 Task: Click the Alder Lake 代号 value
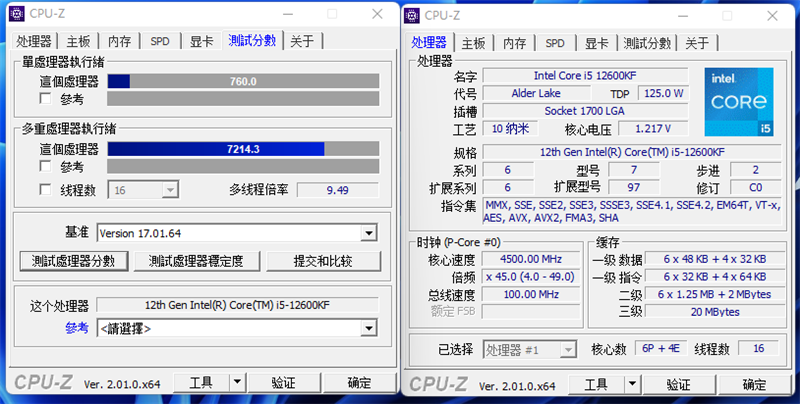tap(536, 93)
